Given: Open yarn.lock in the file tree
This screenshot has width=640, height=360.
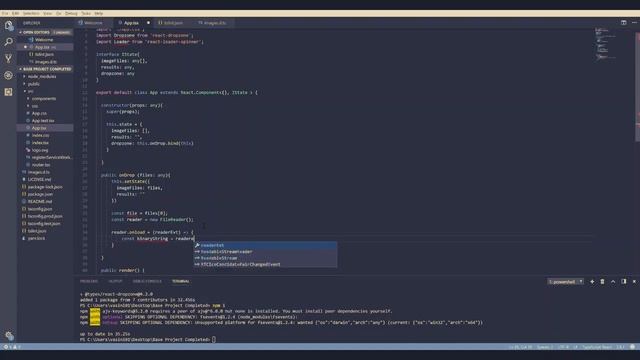Looking at the screenshot, I should (x=36, y=238).
